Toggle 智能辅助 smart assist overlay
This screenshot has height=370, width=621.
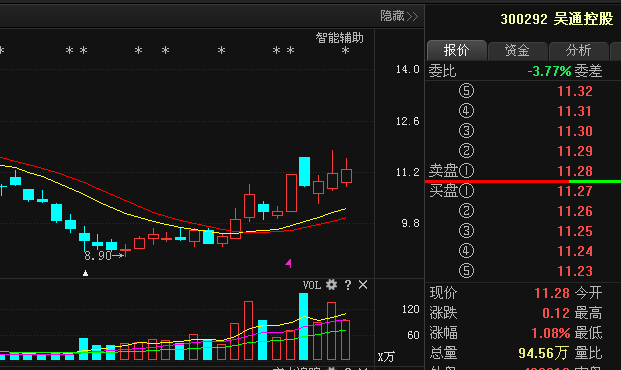339,38
